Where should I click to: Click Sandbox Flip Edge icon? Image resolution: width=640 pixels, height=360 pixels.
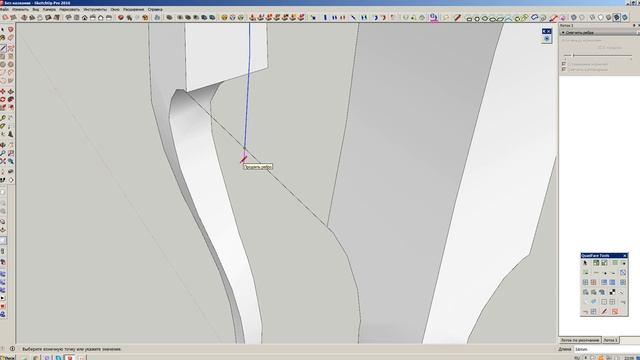(x=301, y=18)
